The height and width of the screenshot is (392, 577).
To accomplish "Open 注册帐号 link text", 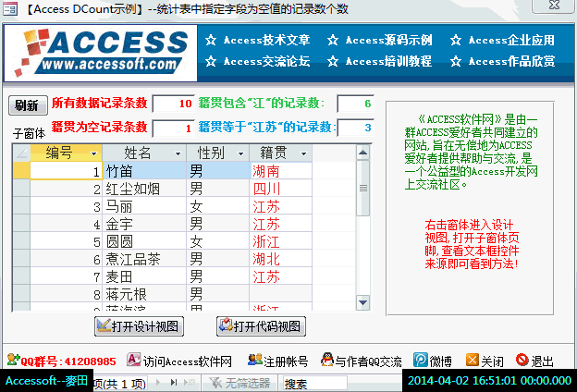I will (286, 361).
